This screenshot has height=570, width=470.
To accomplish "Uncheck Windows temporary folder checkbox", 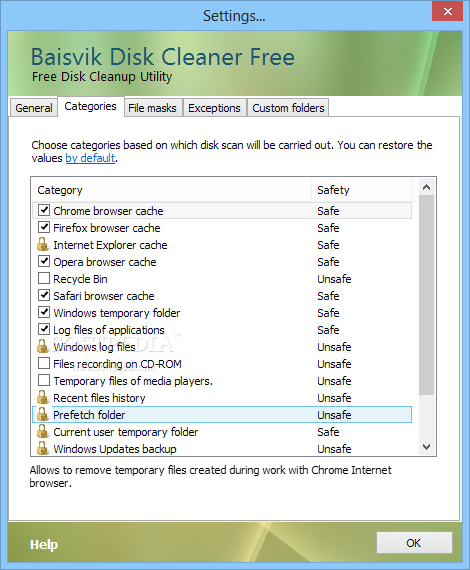I will [x=44, y=312].
